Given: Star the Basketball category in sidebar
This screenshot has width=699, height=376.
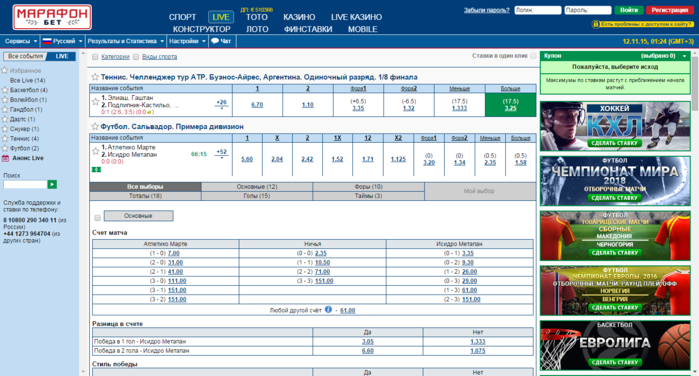Looking at the screenshot, I should click(x=5, y=90).
